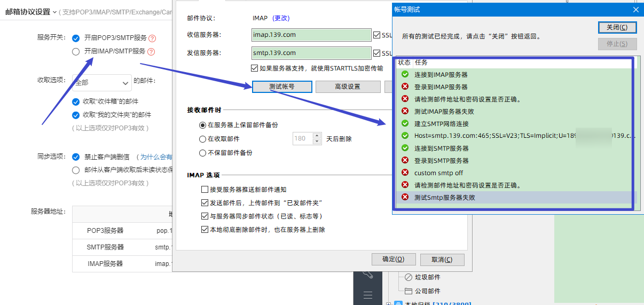Image resolution: width=644 pixels, height=305 pixels.
Task: Click red error icon for 测试Smtp服务器失败
Action: click(x=405, y=197)
